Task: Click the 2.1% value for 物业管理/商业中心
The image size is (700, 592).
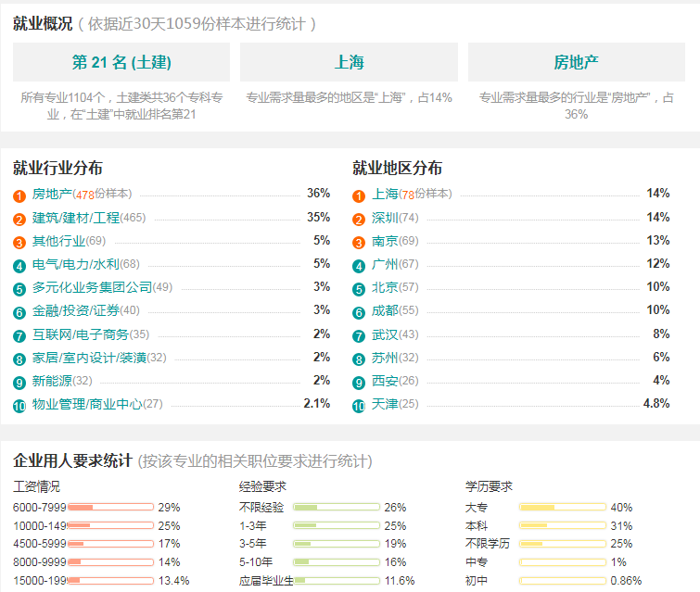Action: point(317,404)
